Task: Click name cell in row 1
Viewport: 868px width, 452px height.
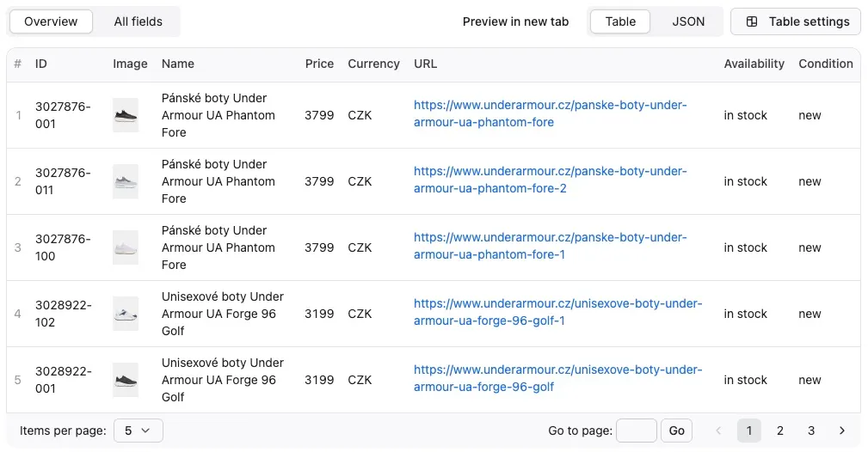Action: [x=219, y=115]
